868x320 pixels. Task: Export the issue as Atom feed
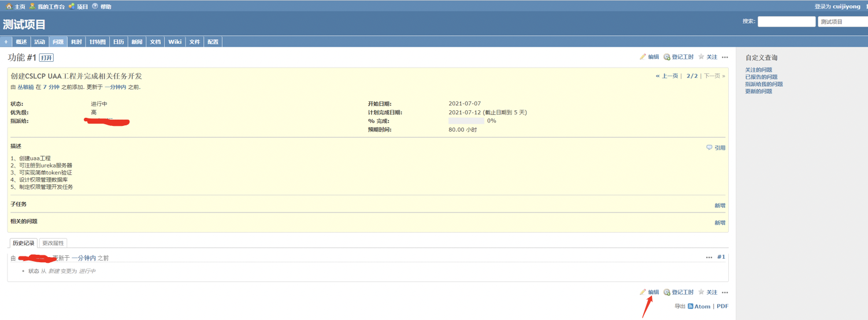pos(699,306)
